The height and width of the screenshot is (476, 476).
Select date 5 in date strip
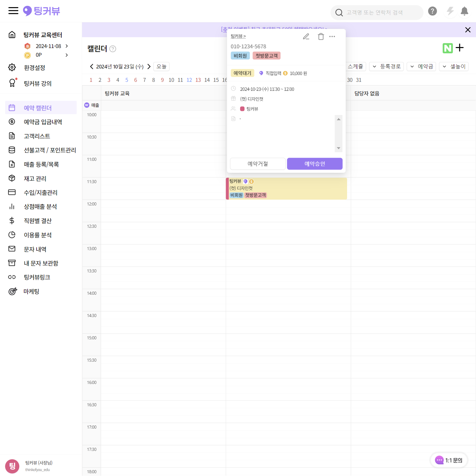click(127, 80)
